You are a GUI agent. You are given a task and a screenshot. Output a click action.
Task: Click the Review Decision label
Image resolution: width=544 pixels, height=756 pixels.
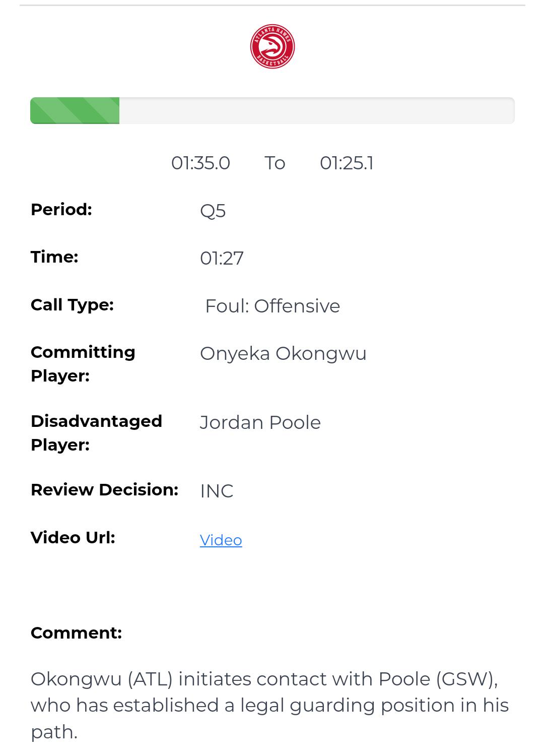(x=104, y=489)
